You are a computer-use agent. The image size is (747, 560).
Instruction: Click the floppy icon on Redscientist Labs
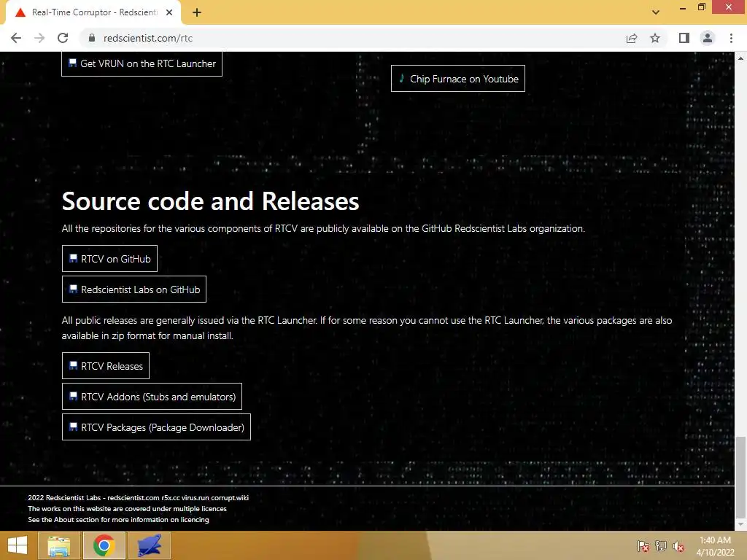(x=74, y=289)
